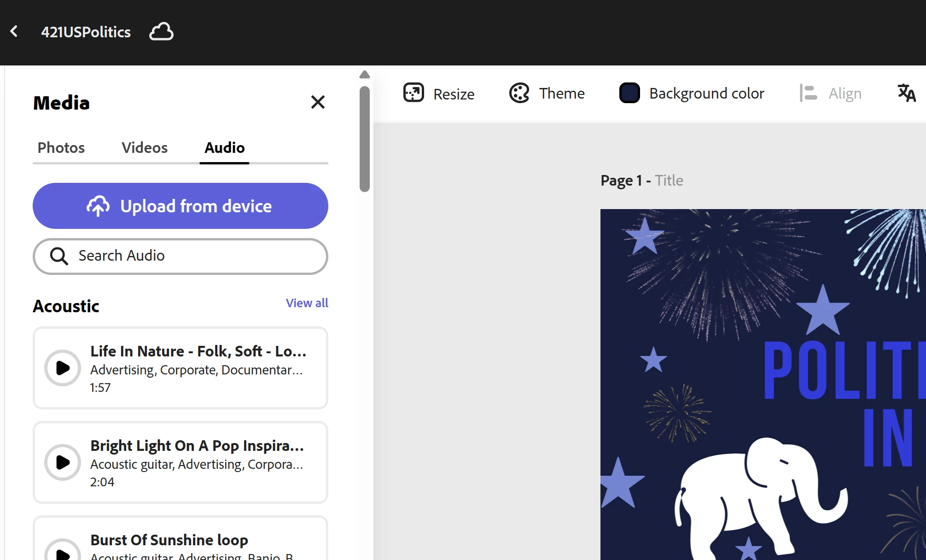Click the cloud sync status icon

(x=161, y=31)
